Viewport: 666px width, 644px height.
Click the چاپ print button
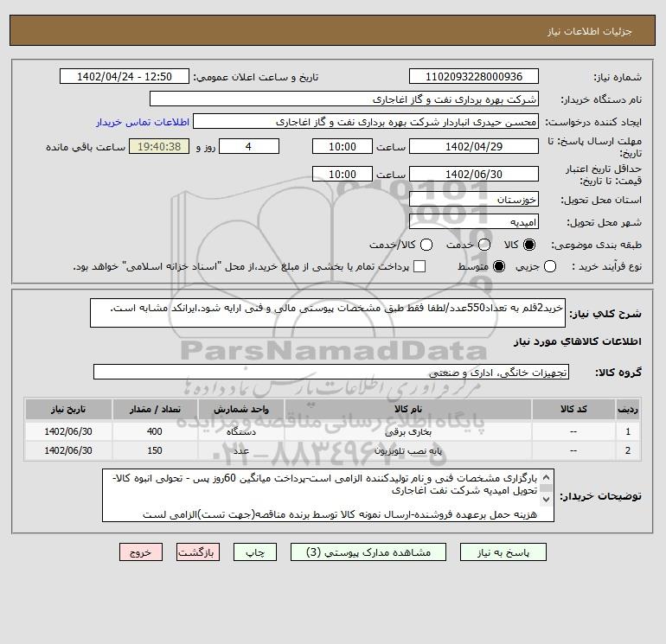[255, 552]
